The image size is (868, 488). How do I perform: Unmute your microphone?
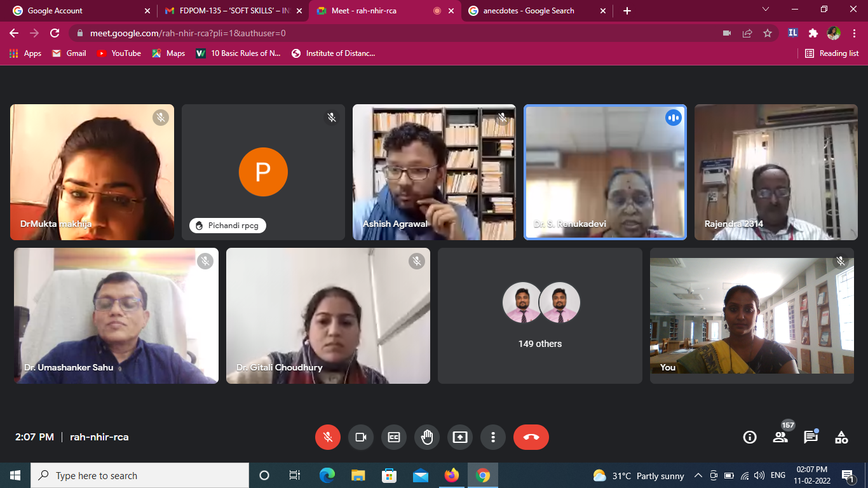tap(328, 437)
